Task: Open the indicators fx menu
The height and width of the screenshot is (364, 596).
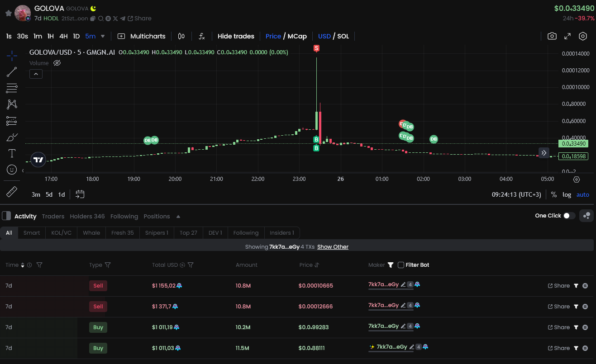Action: coord(202,36)
